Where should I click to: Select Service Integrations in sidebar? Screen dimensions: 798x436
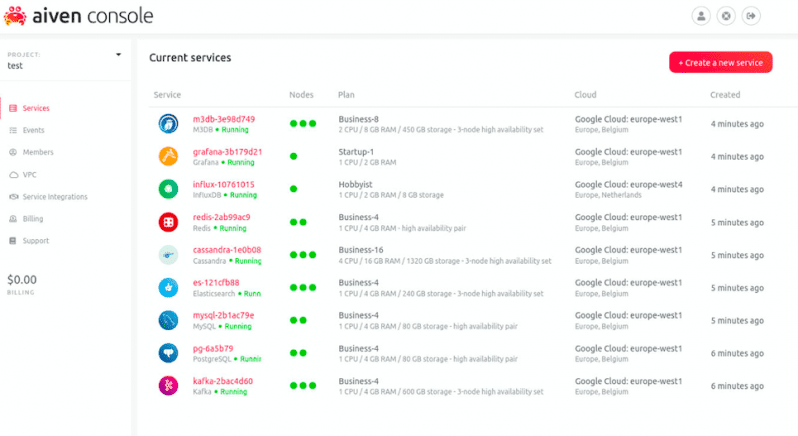click(x=54, y=196)
